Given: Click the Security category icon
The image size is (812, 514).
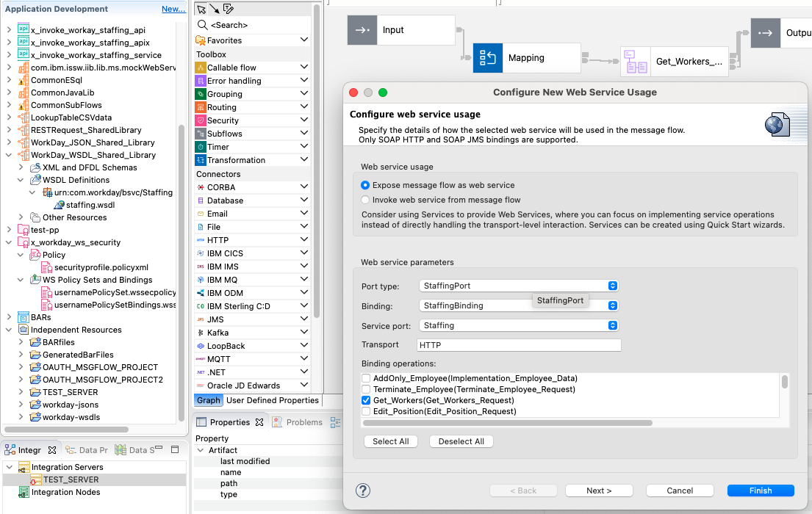Looking at the screenshot, I should [201, 120].
